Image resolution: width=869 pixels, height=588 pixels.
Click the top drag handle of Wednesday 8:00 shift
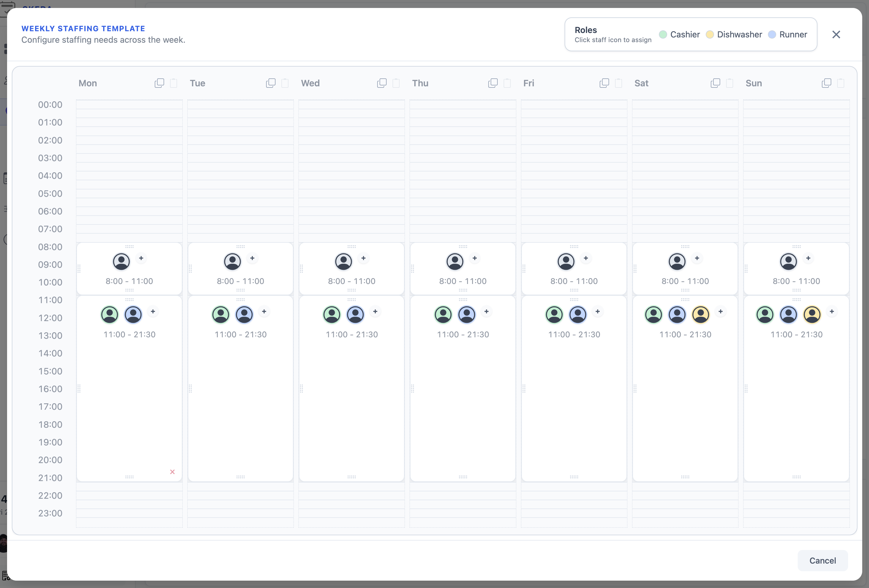pyautogui.click(x=352, y=247)
